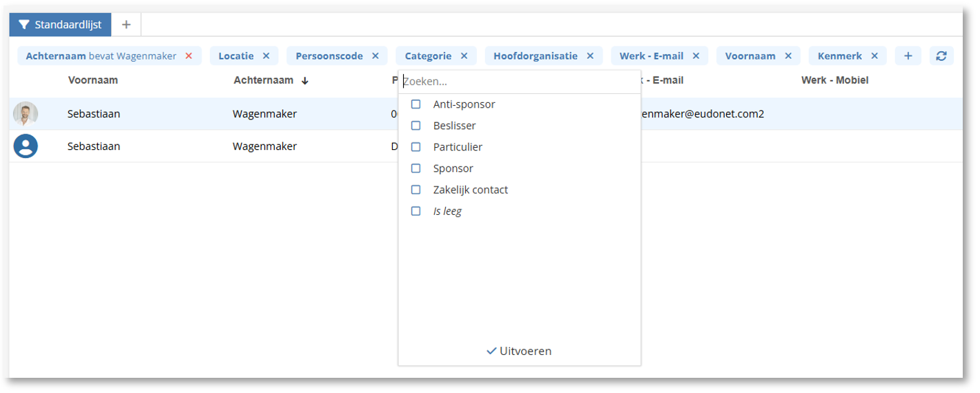
Task: Remove the Achternaam filter with red X
Action: point(188,56)
